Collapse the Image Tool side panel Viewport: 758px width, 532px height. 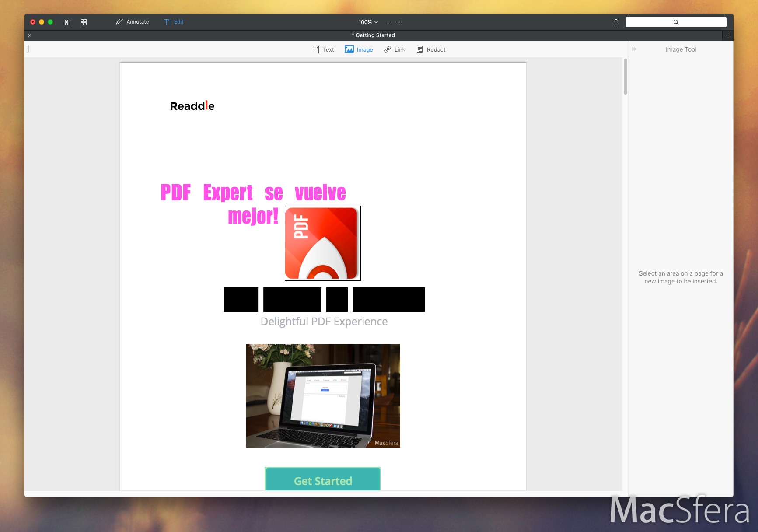634,49
